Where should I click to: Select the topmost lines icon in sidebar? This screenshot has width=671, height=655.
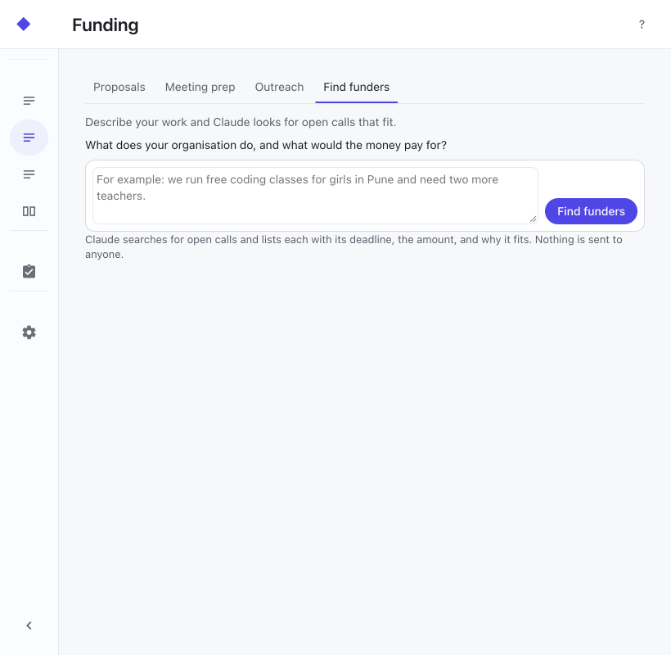[29, 101]
